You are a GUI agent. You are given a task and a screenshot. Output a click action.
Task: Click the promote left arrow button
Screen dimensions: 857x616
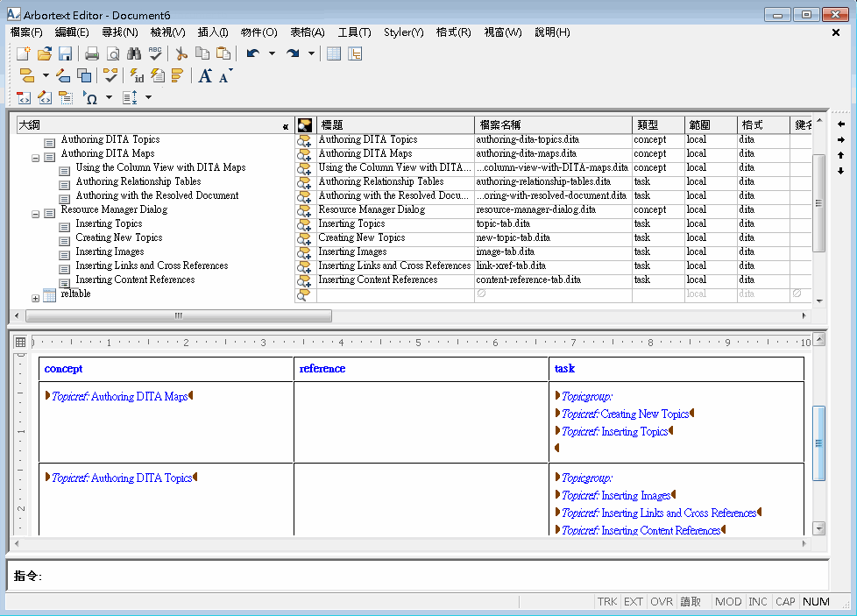840,124
